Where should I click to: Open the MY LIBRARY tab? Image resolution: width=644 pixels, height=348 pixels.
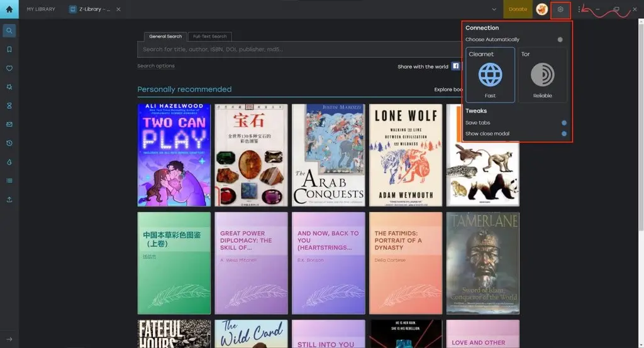click(x=41, y=9)
